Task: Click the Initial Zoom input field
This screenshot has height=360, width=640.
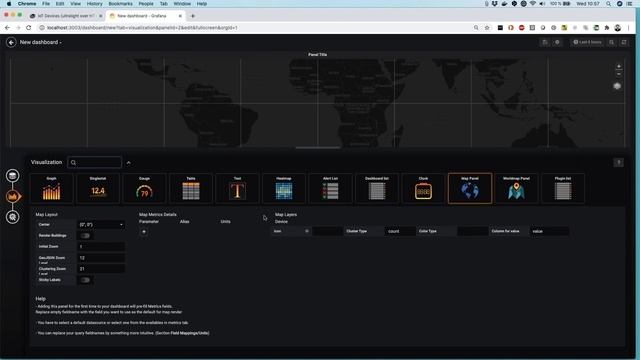Action: coord(101,247)
